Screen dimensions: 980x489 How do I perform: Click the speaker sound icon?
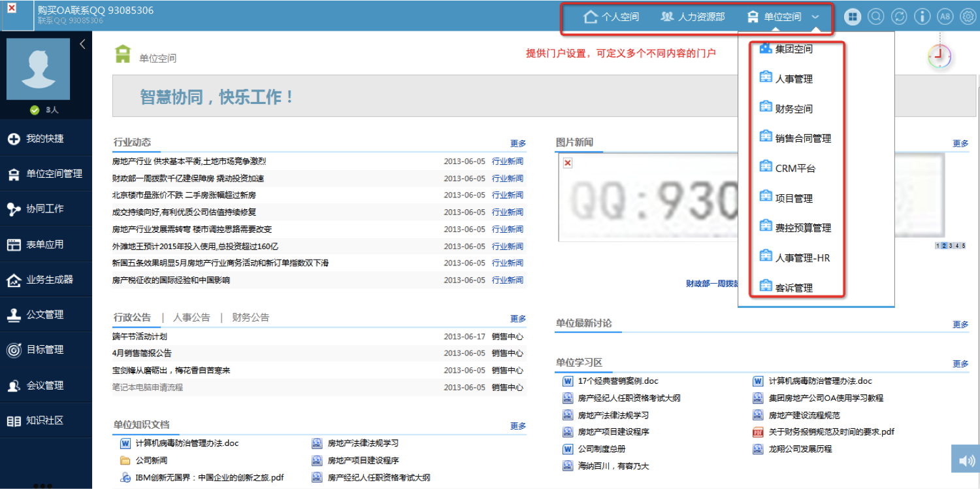(966, 460)
